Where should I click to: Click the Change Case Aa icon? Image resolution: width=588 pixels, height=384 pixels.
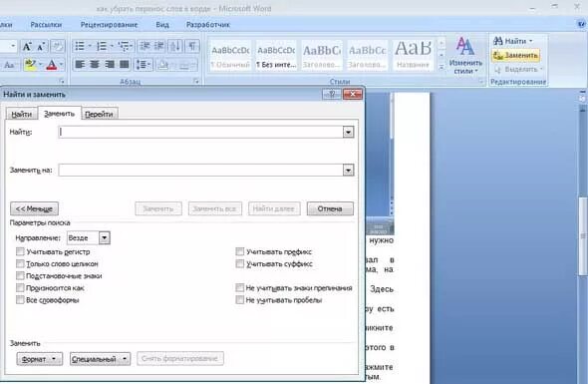pos(9,65)
